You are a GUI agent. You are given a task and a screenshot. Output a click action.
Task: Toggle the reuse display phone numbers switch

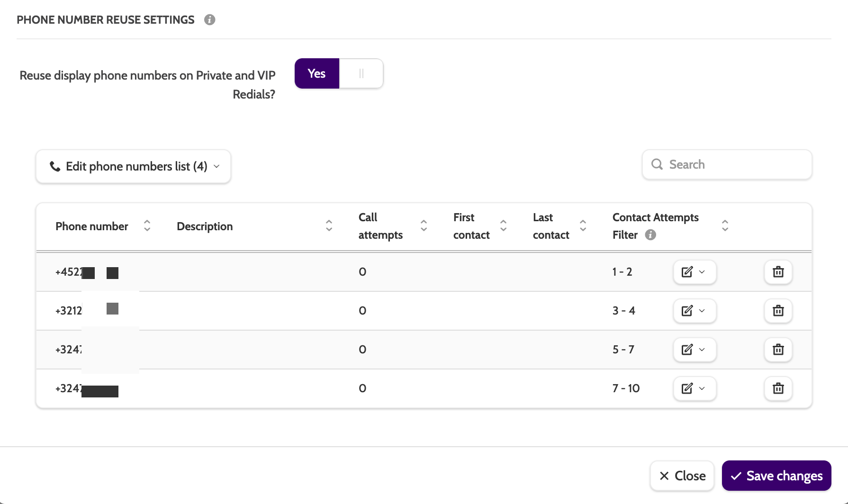339,73
